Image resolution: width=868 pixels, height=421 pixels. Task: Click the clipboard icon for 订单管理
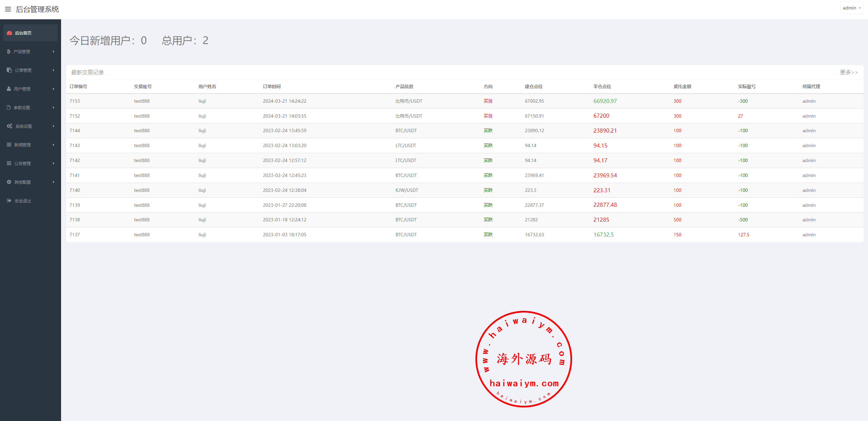[10, 70]
